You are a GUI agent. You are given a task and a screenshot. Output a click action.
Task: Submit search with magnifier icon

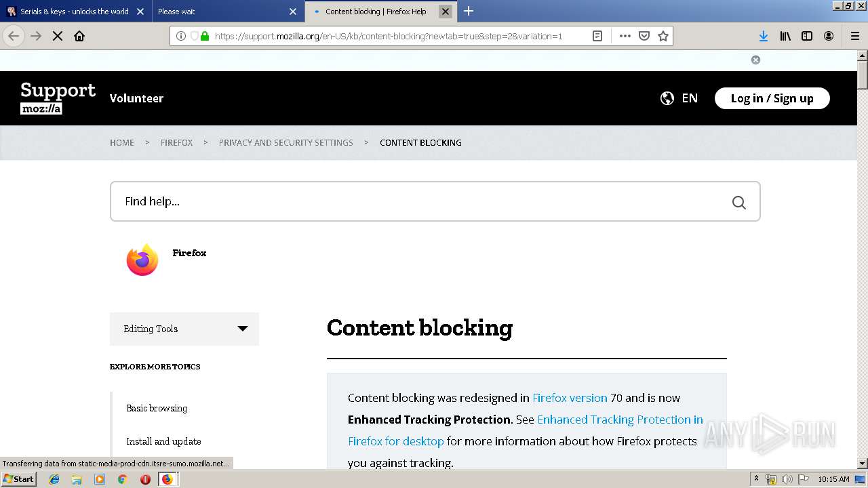739,202
